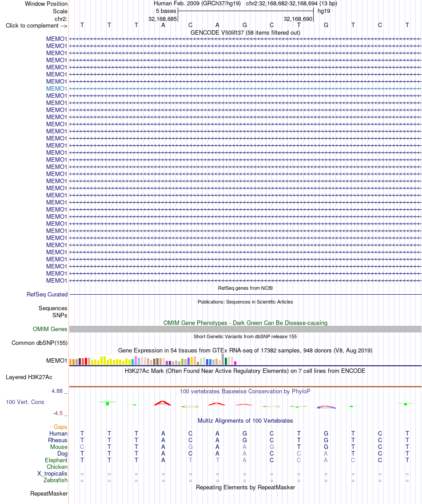Open 'Publications: Sequences in Scientific Articles' title
422x504 pixels.
coord(245,302)
